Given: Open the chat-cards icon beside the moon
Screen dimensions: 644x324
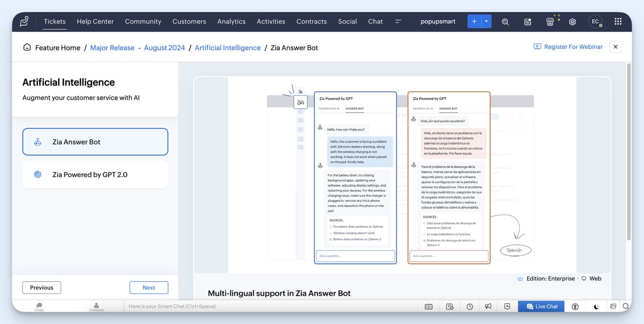Looking at the screenshot, I should (613, 306).
